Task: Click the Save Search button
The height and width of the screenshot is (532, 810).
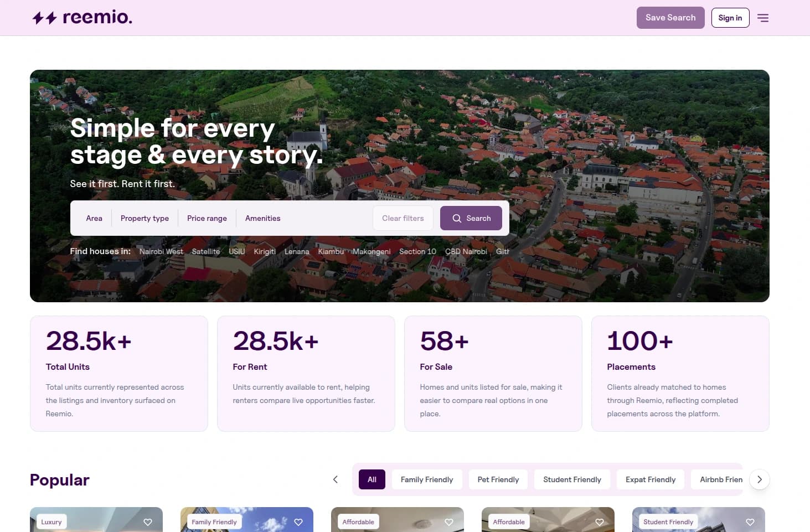Action: (670, 18)
